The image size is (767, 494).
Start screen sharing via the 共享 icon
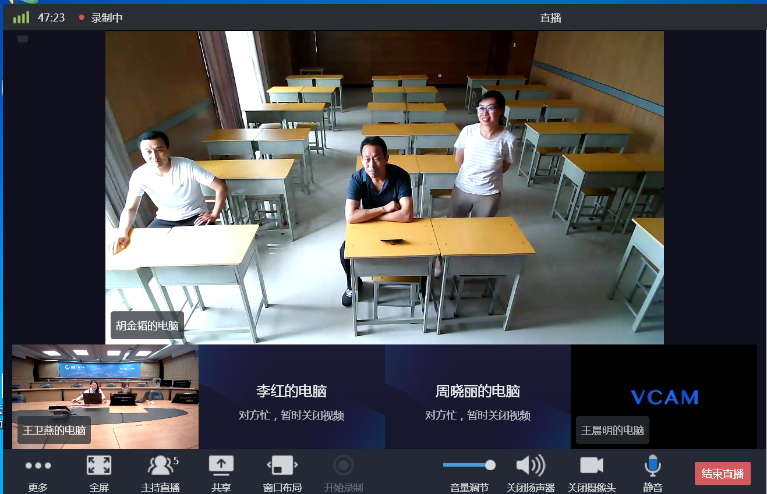pos(221,466)
